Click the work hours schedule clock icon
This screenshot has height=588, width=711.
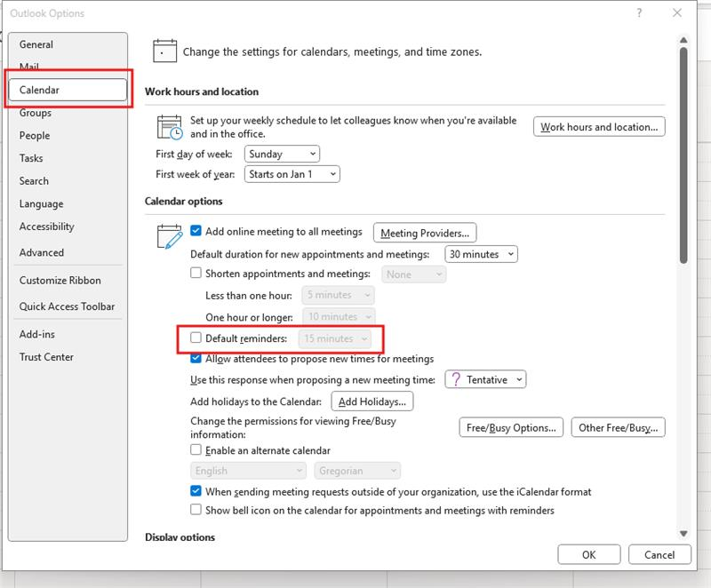pos(170,127)
